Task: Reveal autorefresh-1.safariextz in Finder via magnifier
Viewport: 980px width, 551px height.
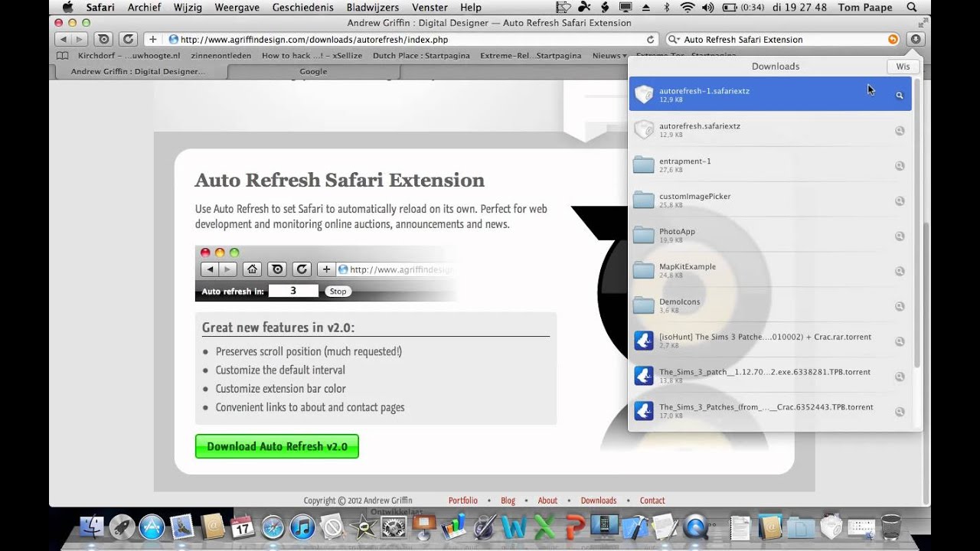Action: [900, 96]
